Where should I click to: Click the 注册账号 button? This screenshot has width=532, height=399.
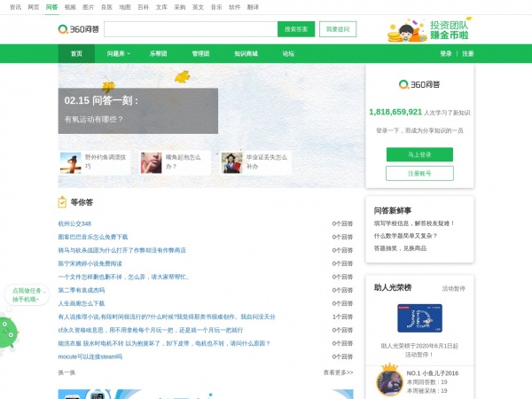tap(419, 174)
